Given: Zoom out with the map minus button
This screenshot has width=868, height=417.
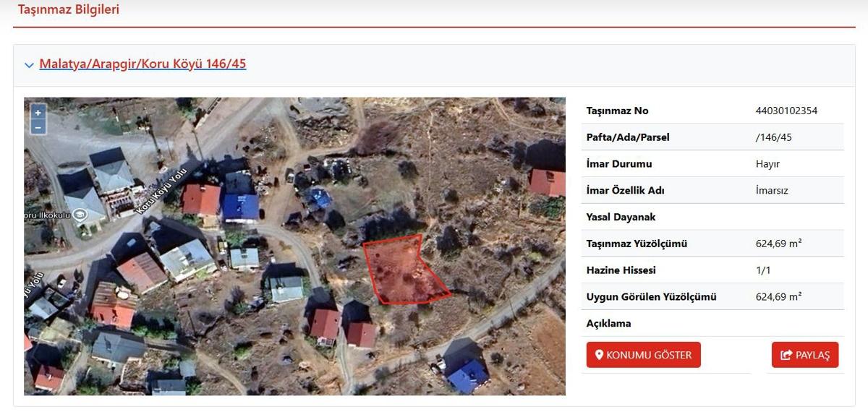Looking at the screenshot, I should [38, 127].
